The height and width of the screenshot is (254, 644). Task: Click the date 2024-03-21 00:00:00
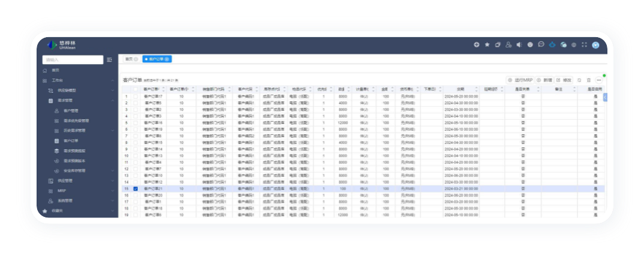point(461,189)
